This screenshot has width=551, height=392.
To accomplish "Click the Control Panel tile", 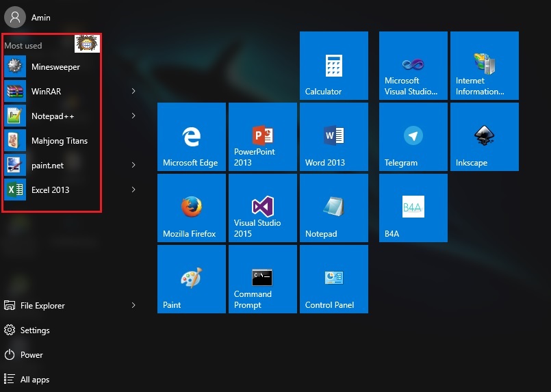I will 333,279.
